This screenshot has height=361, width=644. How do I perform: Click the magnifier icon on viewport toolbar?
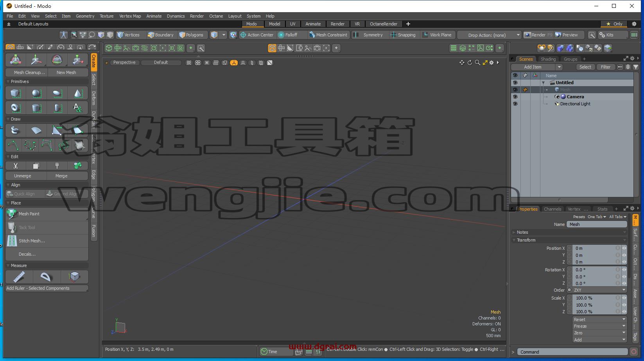(x=201, y=48)
